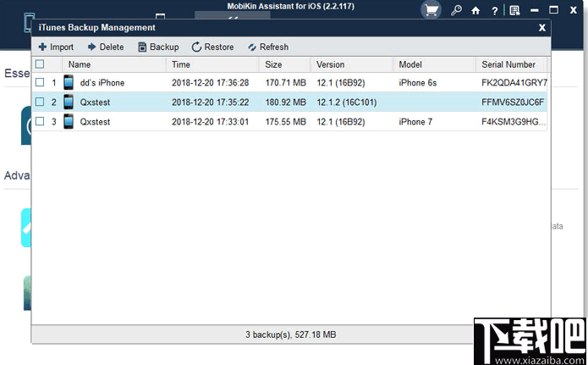This screenshot has width=588, height=365.
Task: Click size value 175.55 MB
Action: (286, 122)
